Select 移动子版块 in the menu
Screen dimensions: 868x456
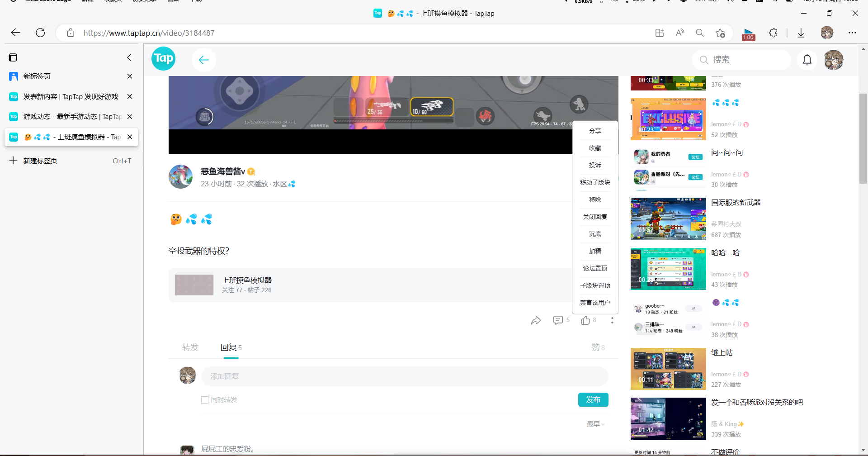pos(595,182)
